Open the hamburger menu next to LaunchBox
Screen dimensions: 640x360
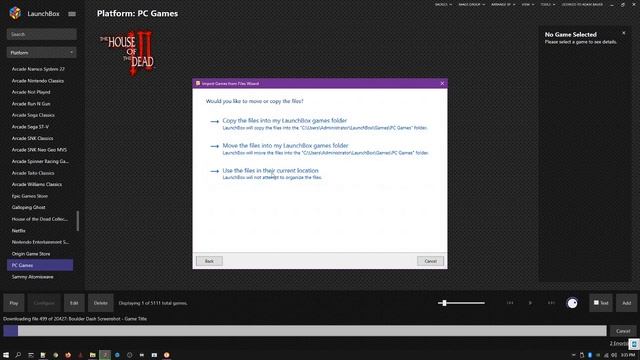pos(72,14)
